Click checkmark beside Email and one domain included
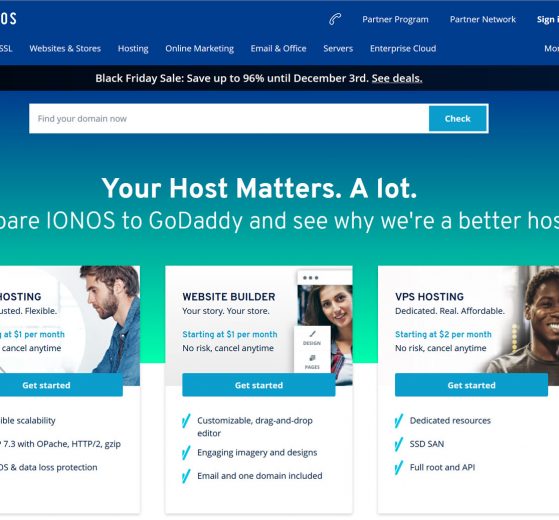Screen dimensions: 559x520 (x=186, y=476)
